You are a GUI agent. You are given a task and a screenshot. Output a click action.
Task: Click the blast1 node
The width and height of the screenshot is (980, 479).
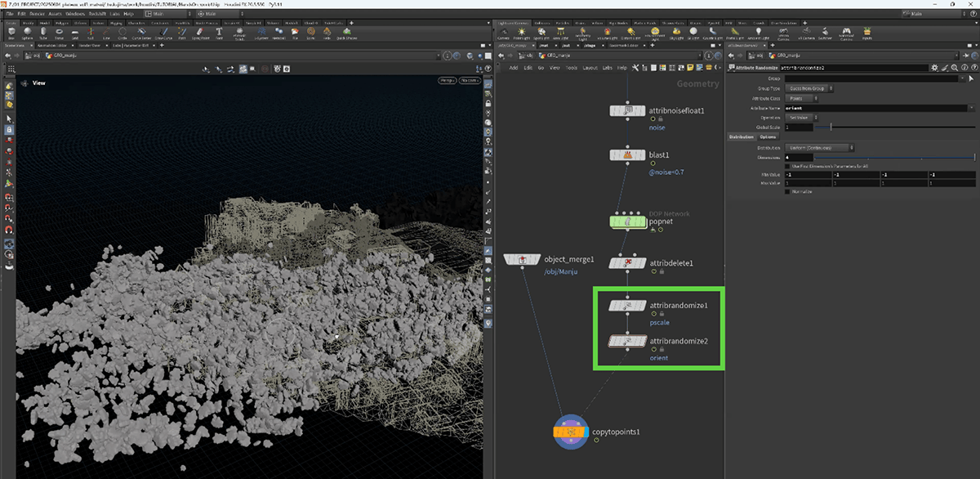coord(627,155)
